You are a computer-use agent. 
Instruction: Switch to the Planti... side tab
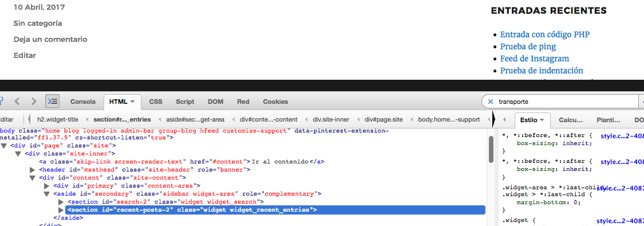[608, 120]
